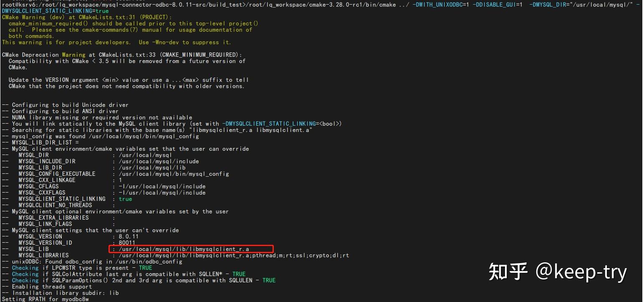Image resolution: width=644 pixels, height=302 pixels.
Task: Select the -DDISABLE_GUI=1 argument text
Action: click(x=498, y=5)
